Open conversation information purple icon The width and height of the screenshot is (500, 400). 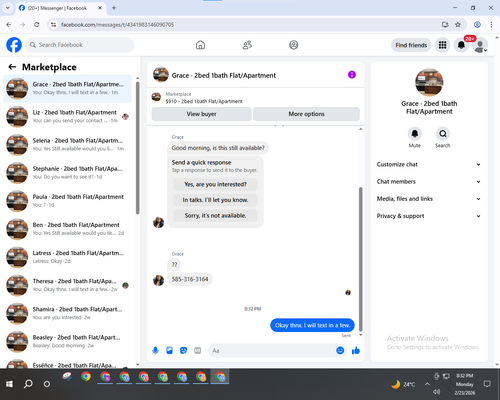(x=352, y=75)
